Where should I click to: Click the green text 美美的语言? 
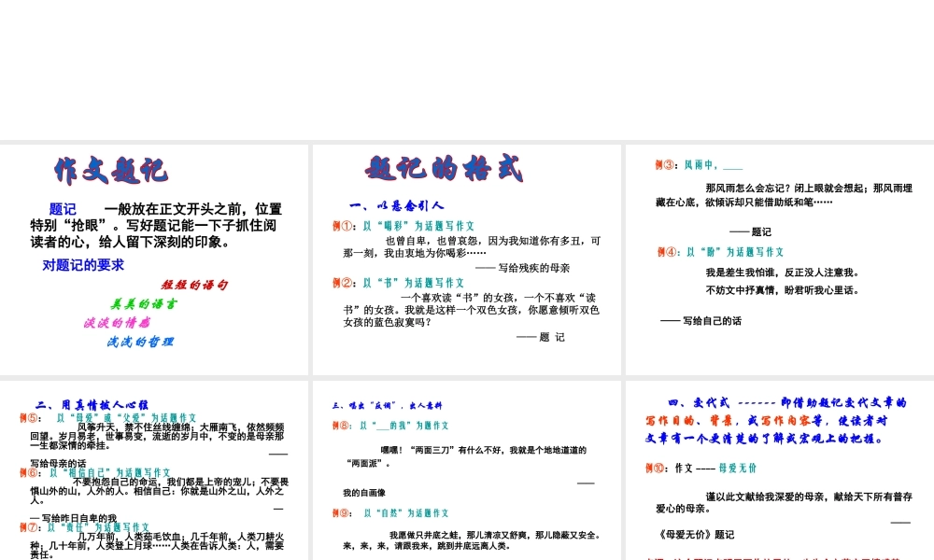click(x=144, y=304)
